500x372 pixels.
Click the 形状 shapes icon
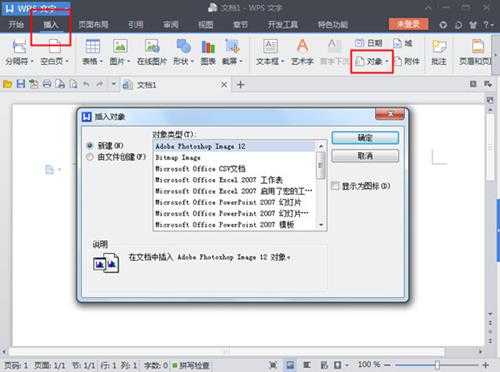point(183,46)
